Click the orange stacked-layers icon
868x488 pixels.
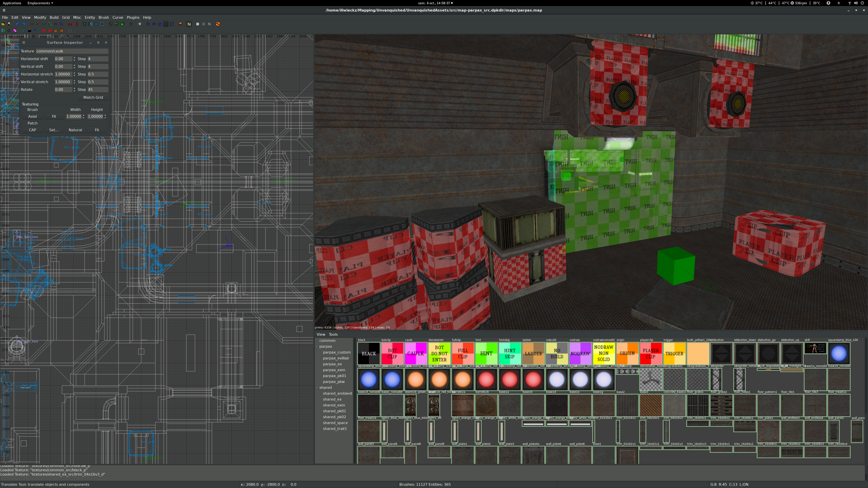point(56,31)
